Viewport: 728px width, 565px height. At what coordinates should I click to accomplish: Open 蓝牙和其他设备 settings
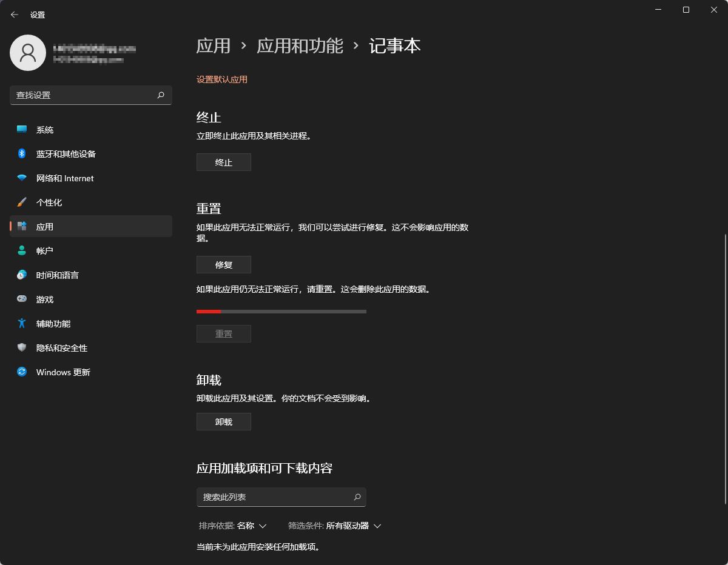[21, 153]
